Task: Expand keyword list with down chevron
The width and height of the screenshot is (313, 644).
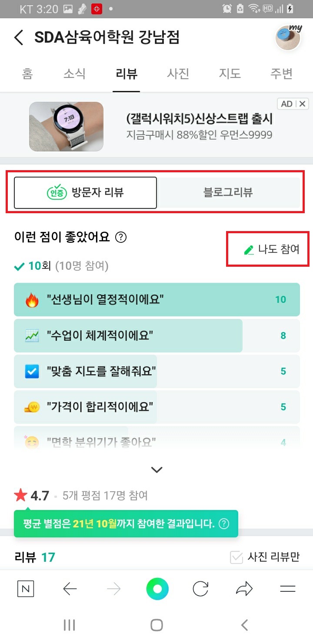Action: 156,470
